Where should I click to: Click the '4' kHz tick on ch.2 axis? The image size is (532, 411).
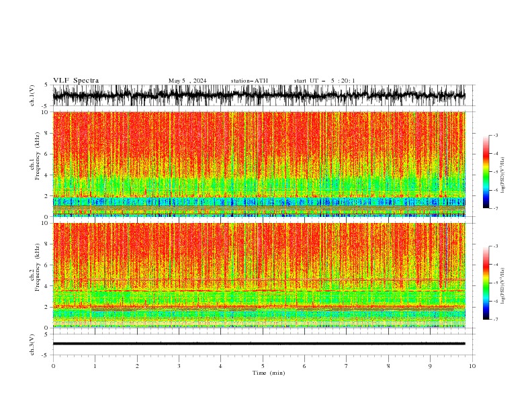pyautogui.click(x=47, y=286)
